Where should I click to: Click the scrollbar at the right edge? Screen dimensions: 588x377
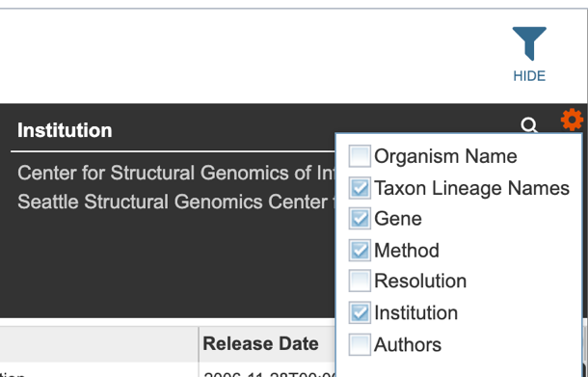coord(585,345)
